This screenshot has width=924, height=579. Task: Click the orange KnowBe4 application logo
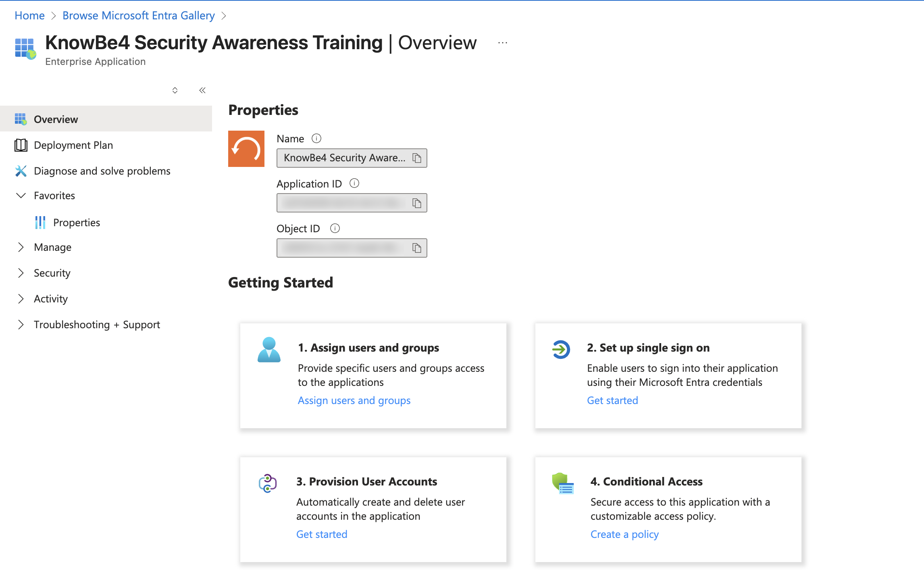246,149
